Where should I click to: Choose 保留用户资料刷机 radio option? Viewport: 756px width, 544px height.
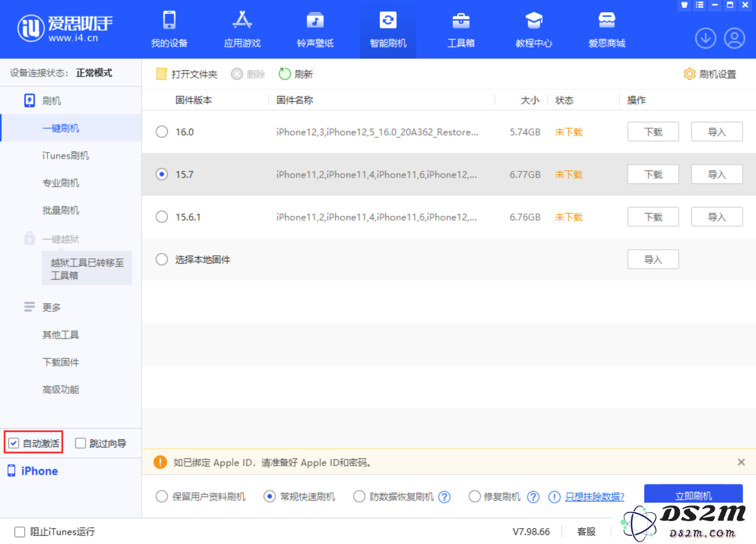click(162, 497)
